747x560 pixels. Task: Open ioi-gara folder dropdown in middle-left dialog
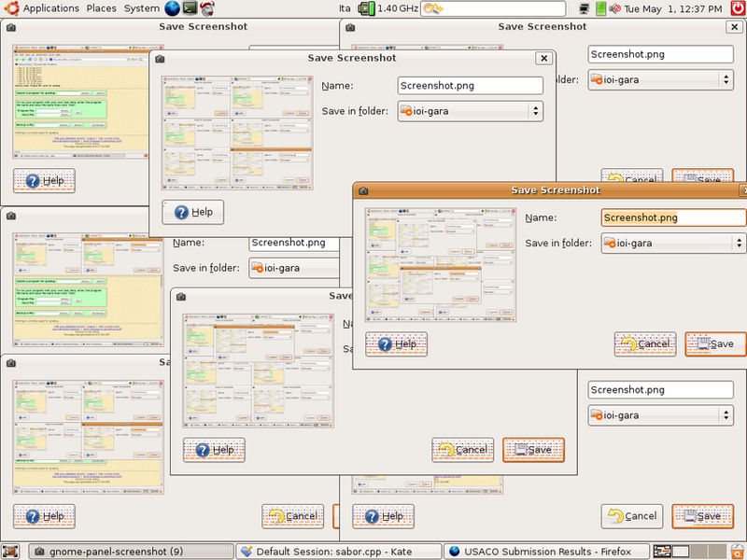tap(294, 269)
